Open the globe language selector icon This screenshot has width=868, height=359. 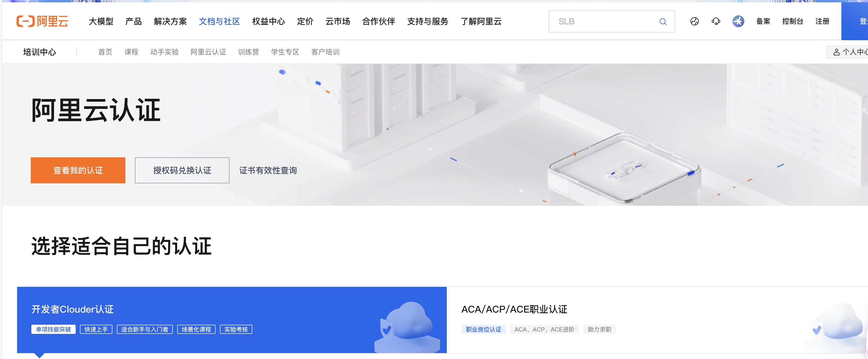(x=694, y=22)
